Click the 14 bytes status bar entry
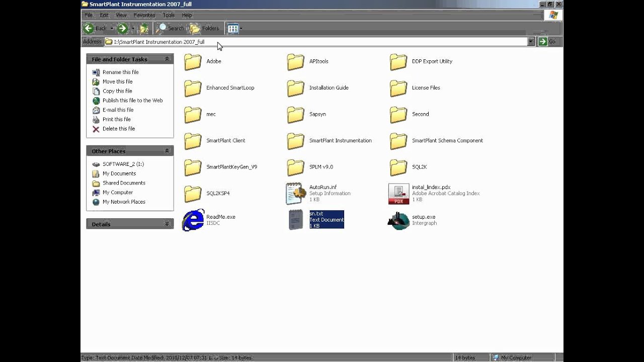 [465, 357]
